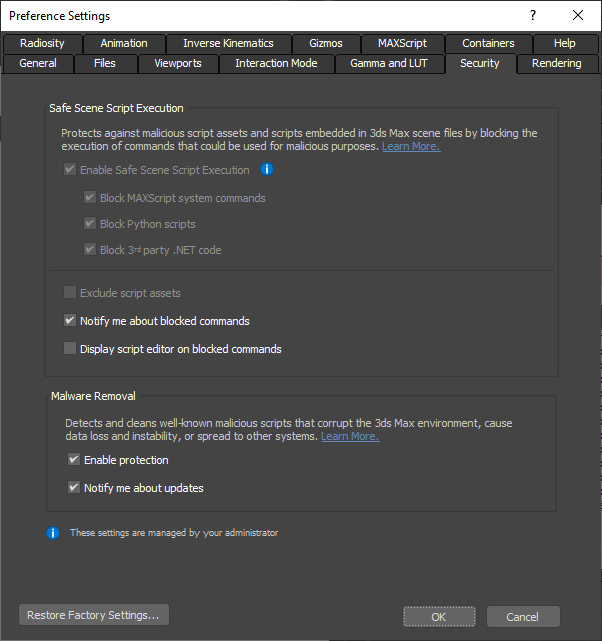Enable Display script editor on blocked commands
Screen dimensions: 602x641
(x=70, y=349)
